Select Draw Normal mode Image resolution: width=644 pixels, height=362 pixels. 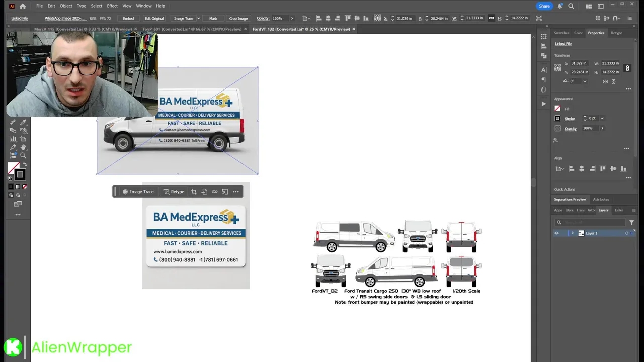point(11,195)
